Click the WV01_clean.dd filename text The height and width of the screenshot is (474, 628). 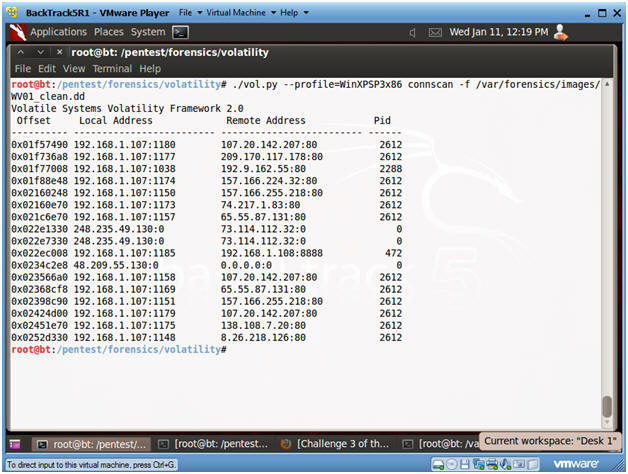(48, 97)
